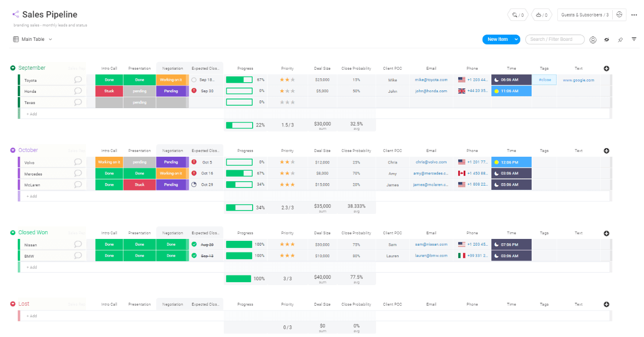Click Lost Negotiation column header

[x=172, y=304]
